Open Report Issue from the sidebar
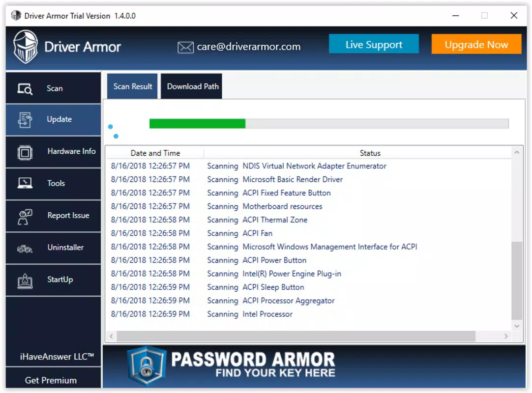Image resolution: width=532 pixels, height=393 pixels. (x=53, y=216)
